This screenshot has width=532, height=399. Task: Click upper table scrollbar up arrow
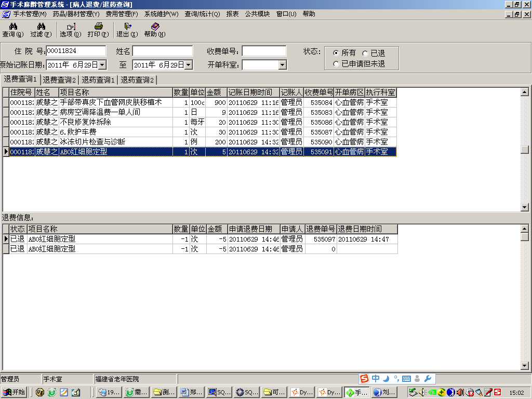[x=525, y=92]
